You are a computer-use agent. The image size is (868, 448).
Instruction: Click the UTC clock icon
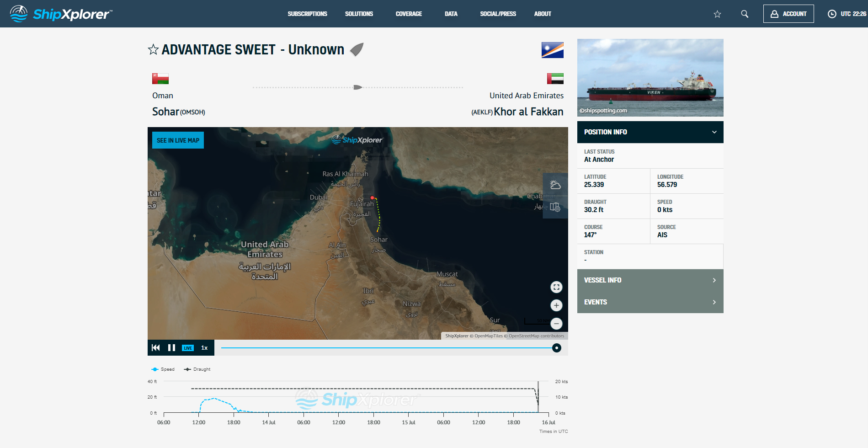coord(832,14)
